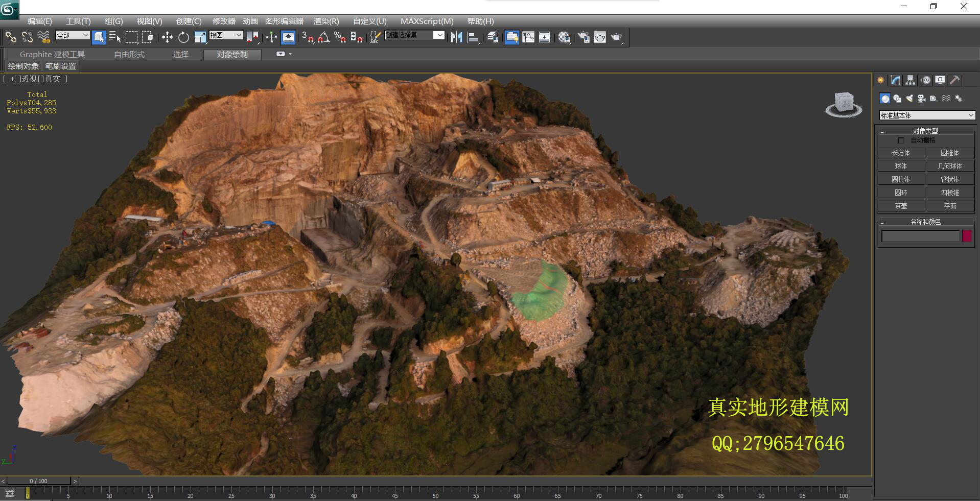Activate the Select Object arrow tool
This screenshot has width=980, height=501.
99,37
